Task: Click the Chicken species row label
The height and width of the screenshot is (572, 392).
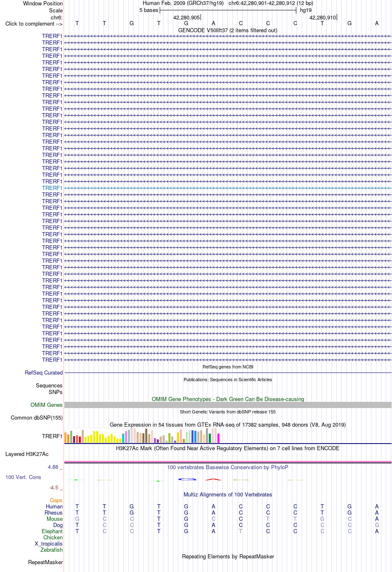Action: point(53,537)
